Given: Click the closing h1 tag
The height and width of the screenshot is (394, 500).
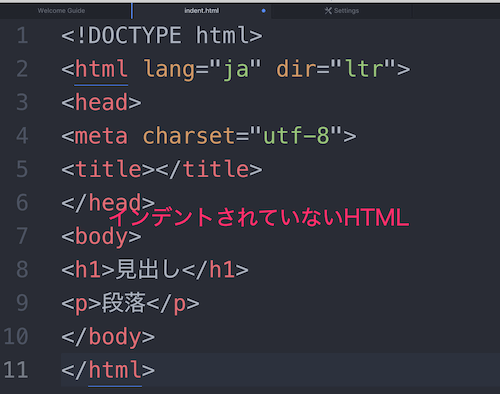Looking at the screenshot, I should point(215,269).
